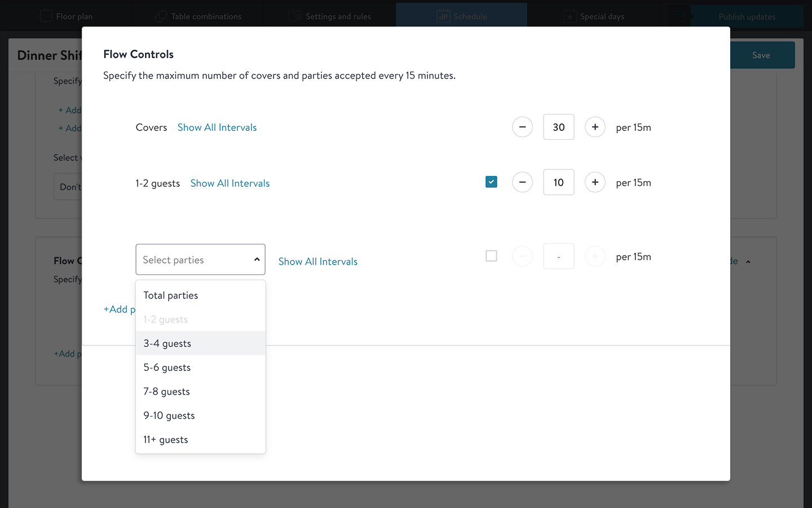Screen dimensions: 812x508
Task: Switch to Table combinations tab
Action: [x=198, y=16]
